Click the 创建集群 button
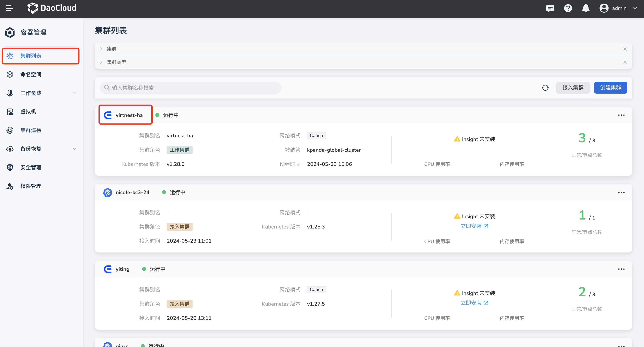 point(610,88)
